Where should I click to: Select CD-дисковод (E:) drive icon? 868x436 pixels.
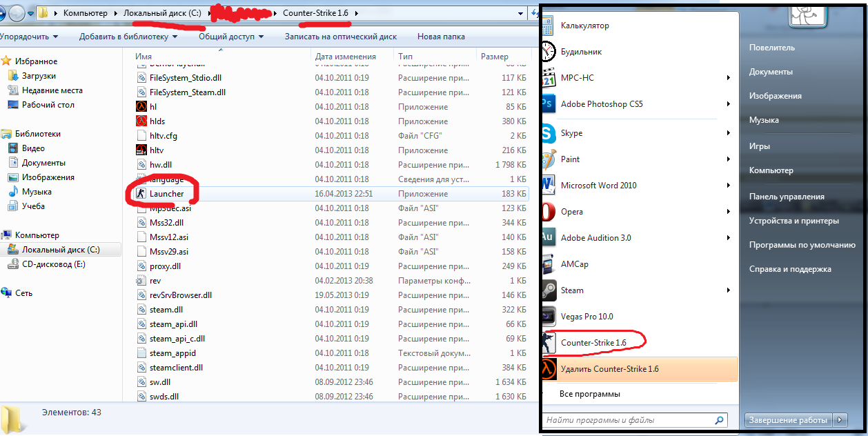click(13, 264)
